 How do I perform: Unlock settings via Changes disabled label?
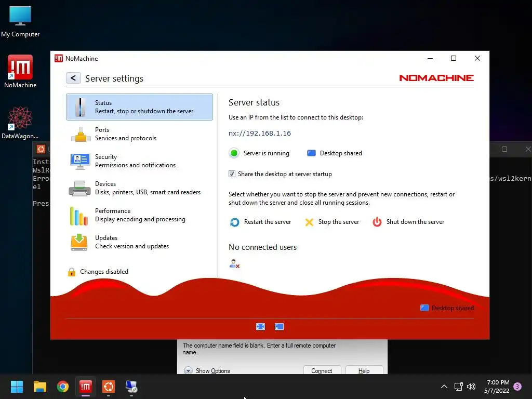104,272
